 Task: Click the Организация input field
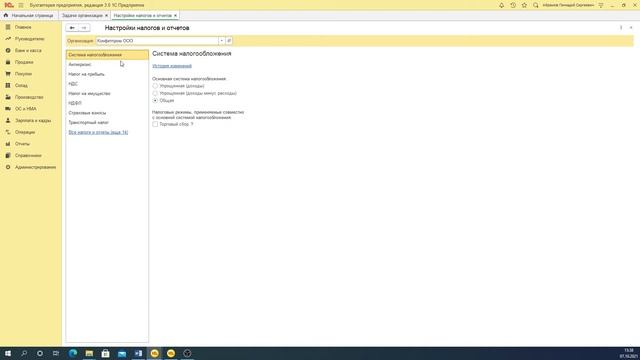[157, 41]
